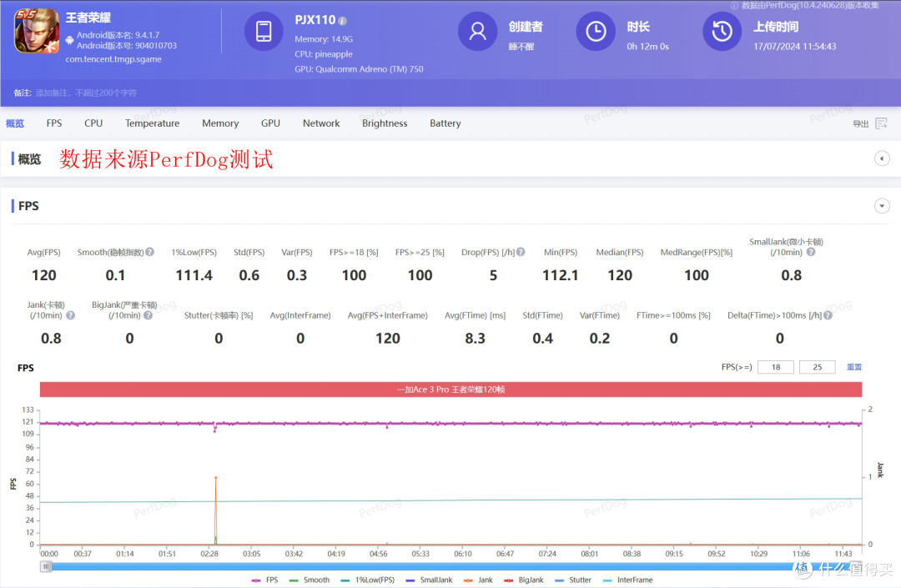Open the Memory tab
The image size is (901, 588).
220,123
